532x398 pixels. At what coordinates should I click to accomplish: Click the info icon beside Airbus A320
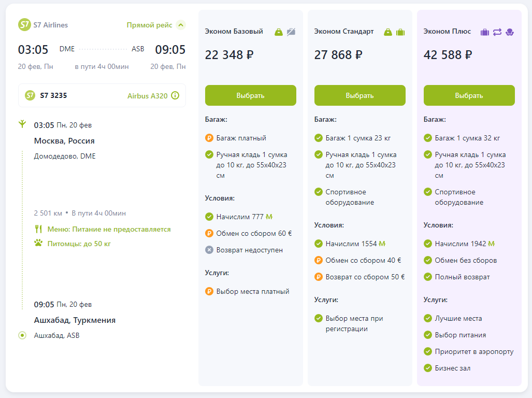175,95
